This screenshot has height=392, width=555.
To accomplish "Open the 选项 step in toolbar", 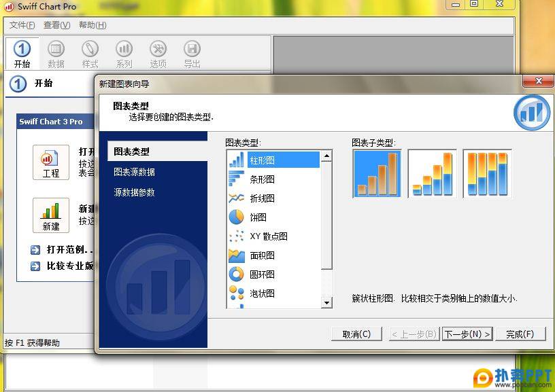I will [158, 49].
